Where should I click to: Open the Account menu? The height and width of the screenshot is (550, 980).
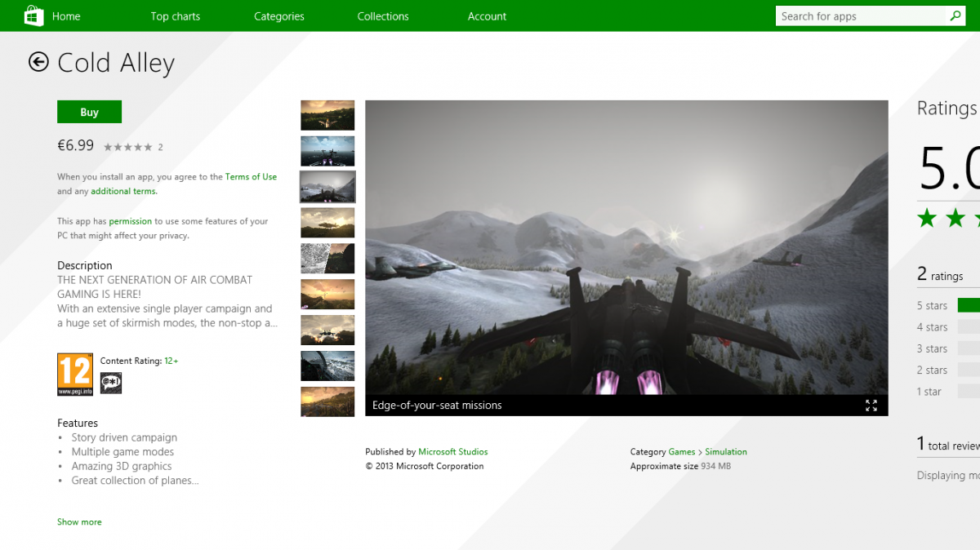point(488,16)
